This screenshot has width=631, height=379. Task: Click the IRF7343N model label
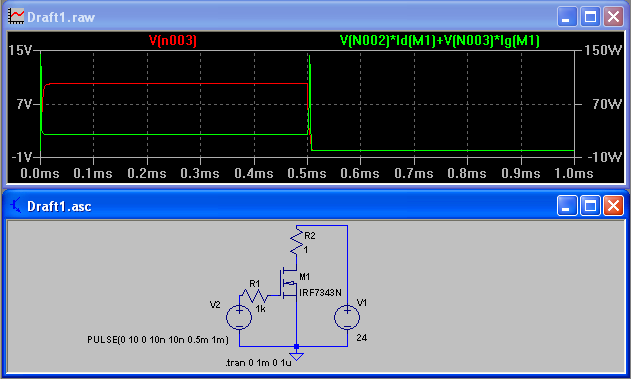[320, 292]
